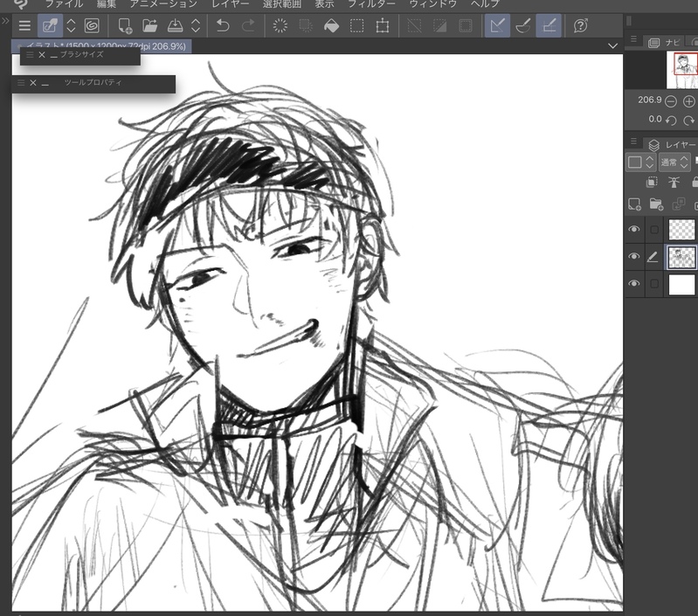Open the アニメーション menu
The width and height of the screenshot is (698, 616).
coord(164,4)
